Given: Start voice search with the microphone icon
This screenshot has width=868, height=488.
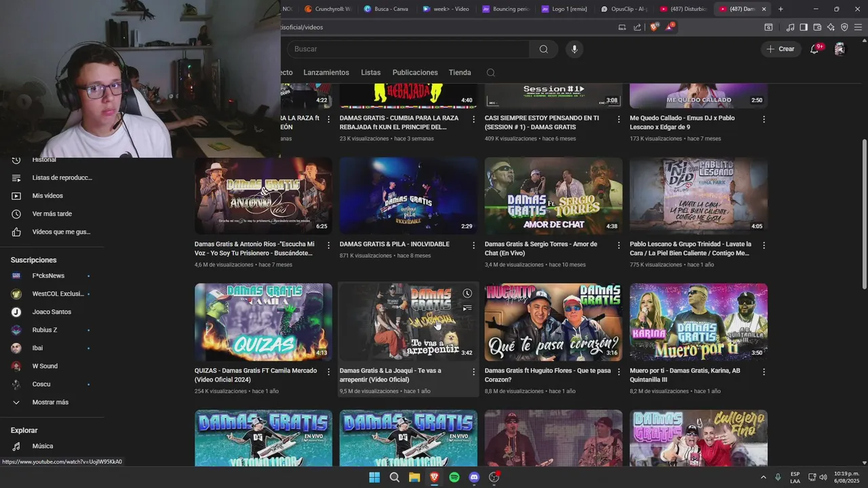Looking at the screenshot, I should [574, 49].
